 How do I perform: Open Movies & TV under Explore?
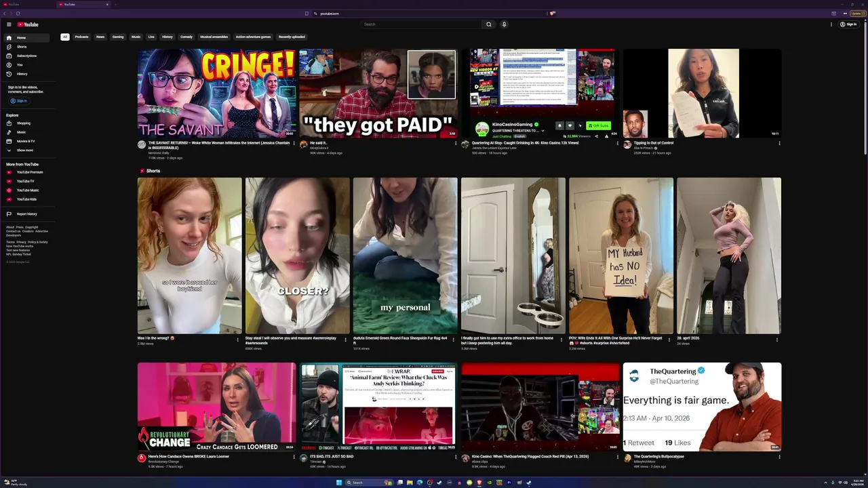pos(27,141)
